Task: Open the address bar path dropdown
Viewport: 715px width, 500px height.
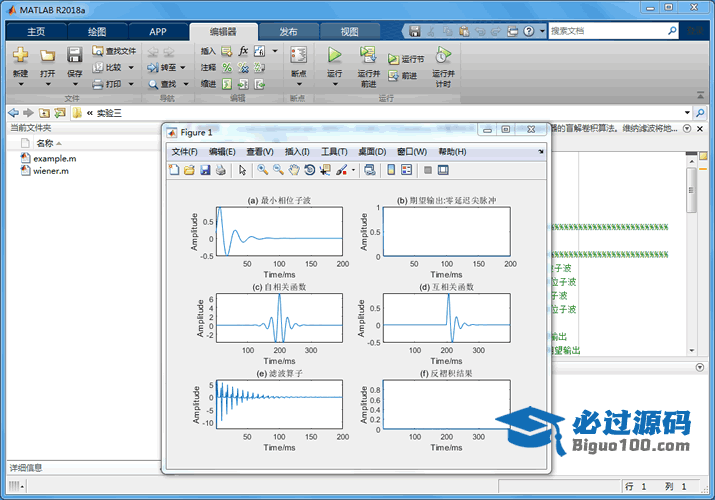Action: point(687,113)
